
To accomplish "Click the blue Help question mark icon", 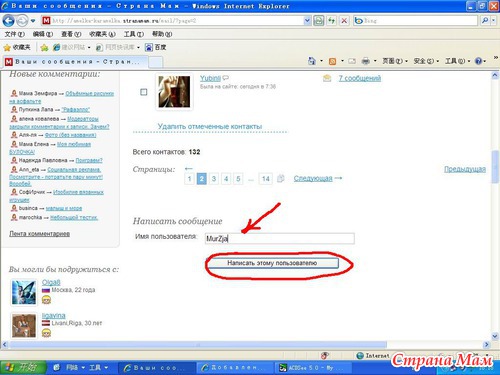I will point(479,61).
